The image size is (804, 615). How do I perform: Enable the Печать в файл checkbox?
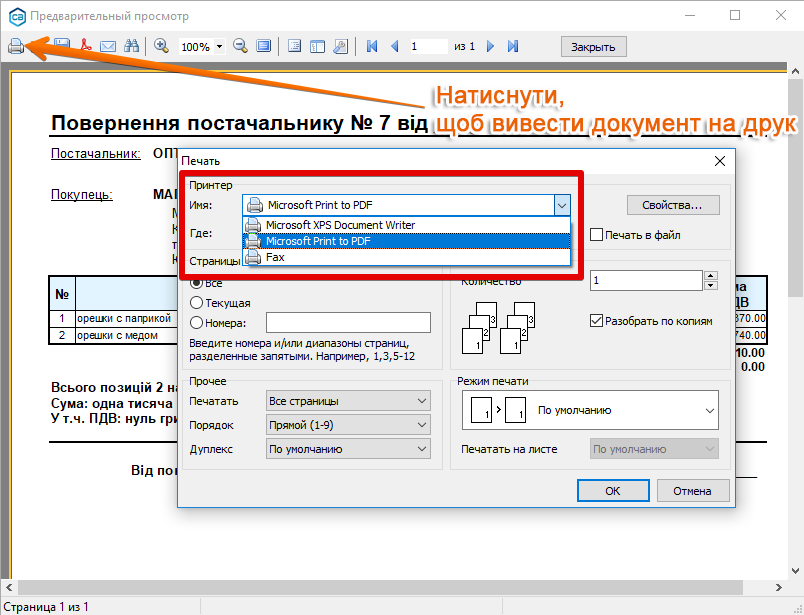tap(596, 234)
